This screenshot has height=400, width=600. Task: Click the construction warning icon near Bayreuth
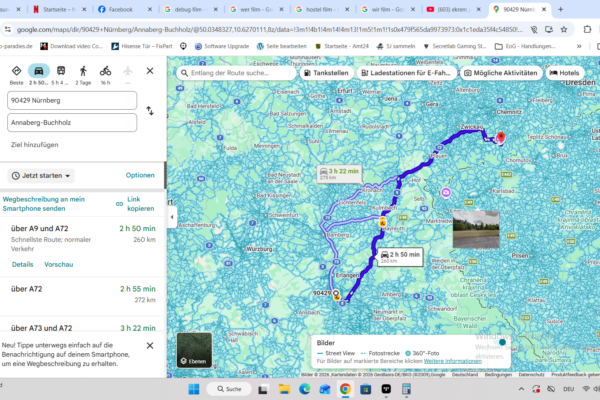[x=382, y=222]
